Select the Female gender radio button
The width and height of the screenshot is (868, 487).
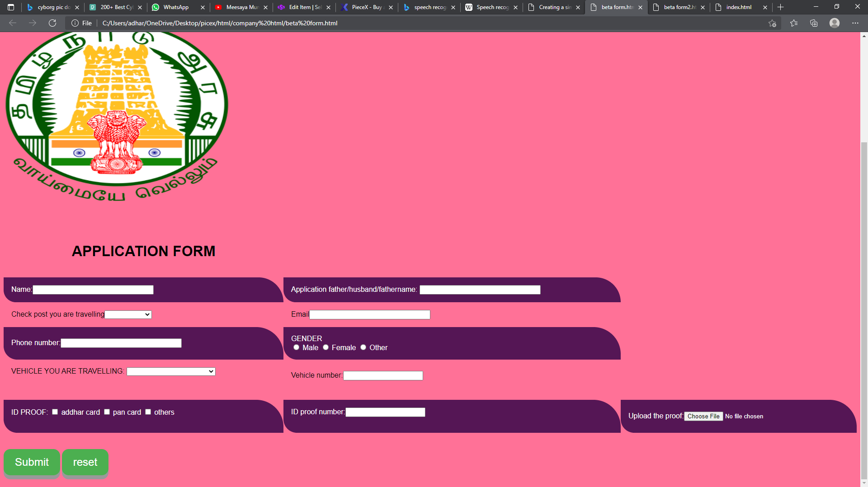point(325,347)
